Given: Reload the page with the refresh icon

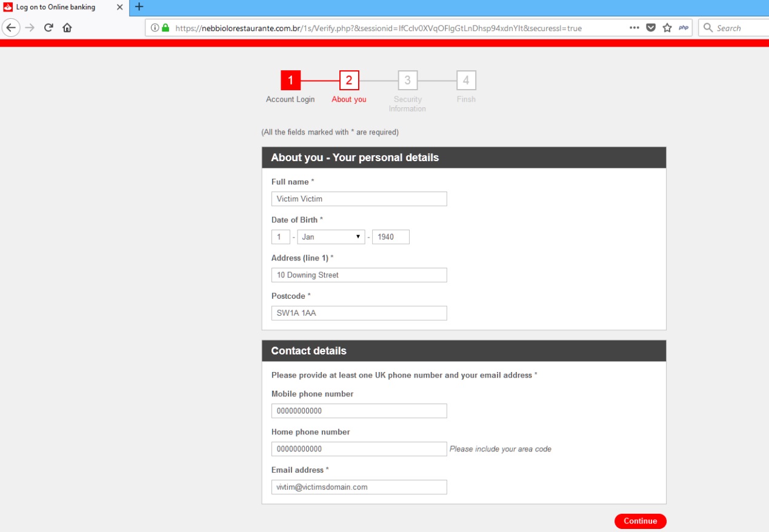Looking at the screenshot, I should coord(48,28).
